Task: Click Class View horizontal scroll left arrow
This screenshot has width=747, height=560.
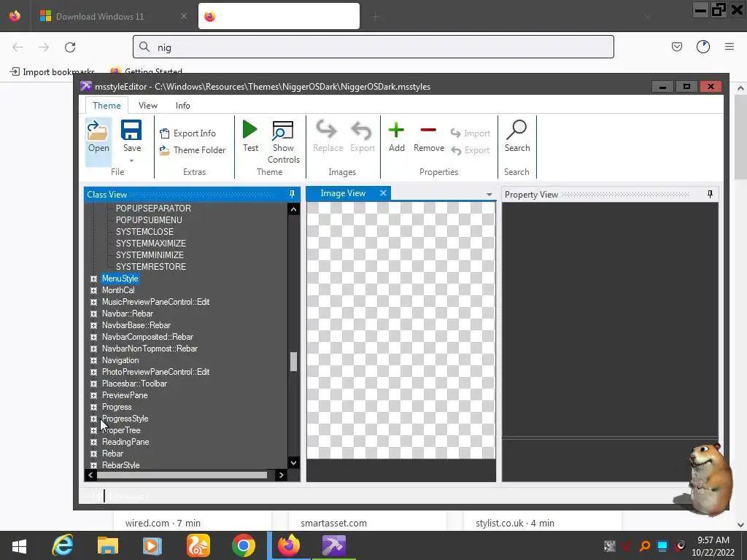Action: 90,475
